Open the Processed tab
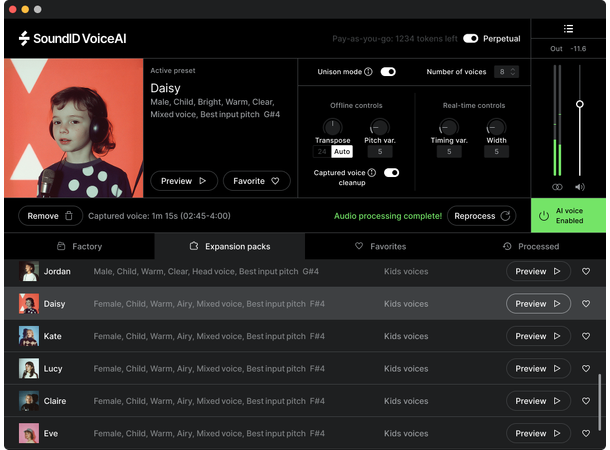 point(531,246)
